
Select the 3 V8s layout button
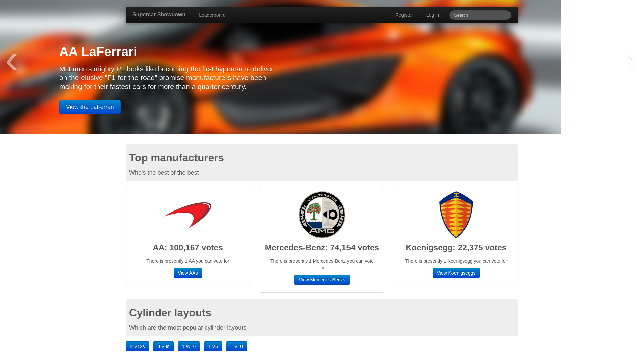[163, 346]
